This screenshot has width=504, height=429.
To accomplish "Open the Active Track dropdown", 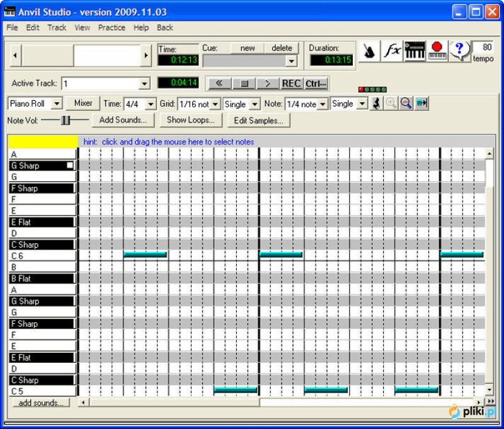I will (144, 84).
